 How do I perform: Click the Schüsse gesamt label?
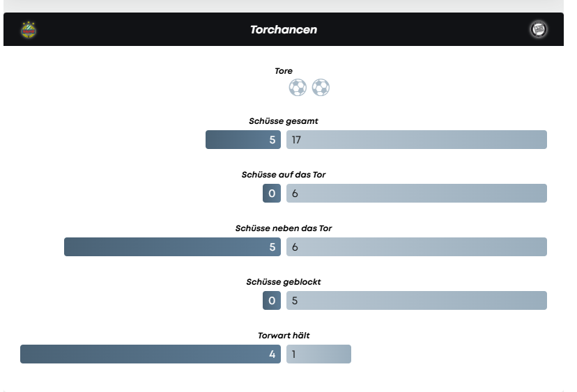(x=284, y=121)
